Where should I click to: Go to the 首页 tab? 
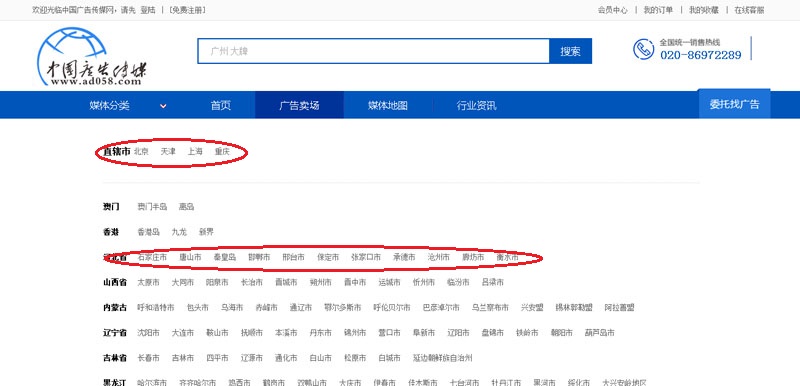(221, 106)
